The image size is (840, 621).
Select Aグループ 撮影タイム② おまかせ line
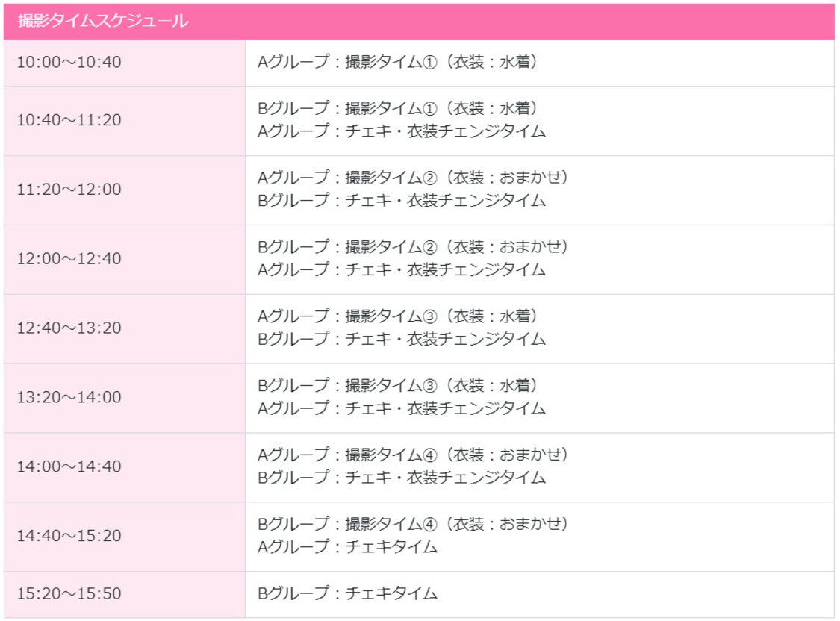413,178
